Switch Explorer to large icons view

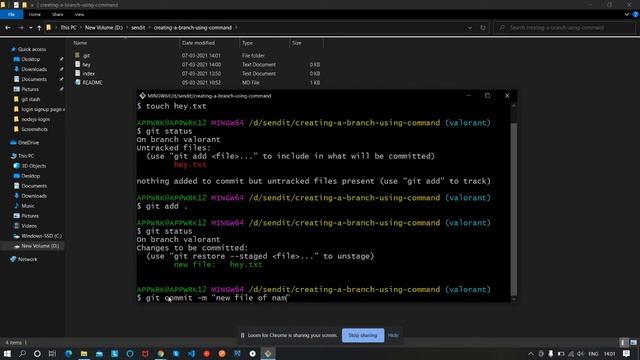pyautogui.click(x=633, y=343)
